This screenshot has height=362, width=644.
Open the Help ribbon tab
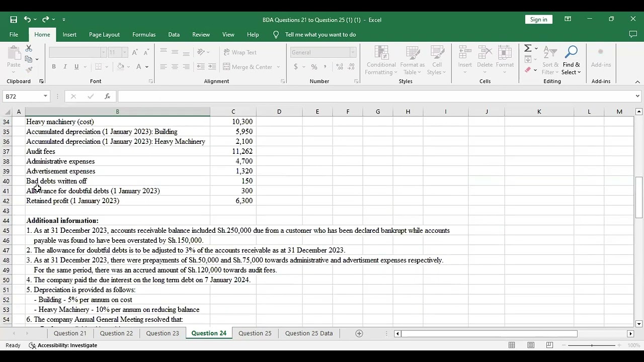[253, 35]
